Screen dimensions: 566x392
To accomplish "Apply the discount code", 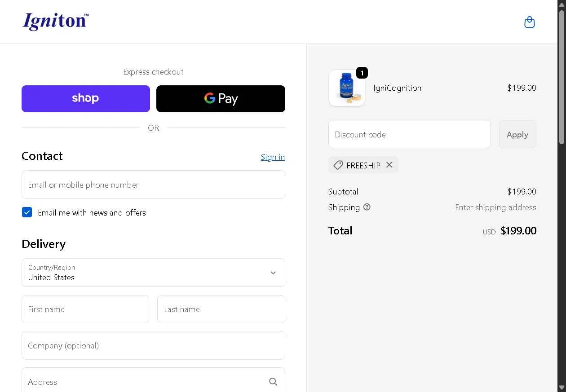I will click(517, 134).
